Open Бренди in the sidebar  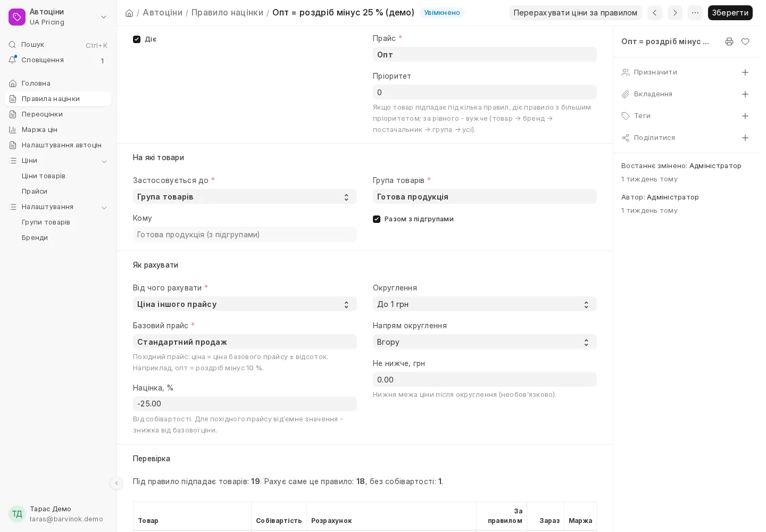(x=59, y=238)
